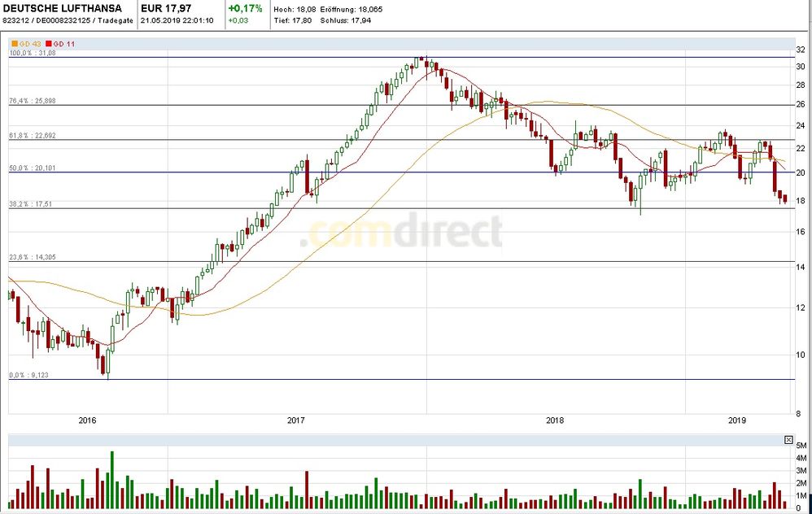Viewport: 812px width, 514px height.
Task: Click the 76,4% : 25,898 Fibonacci label
Action: (32, 101)
